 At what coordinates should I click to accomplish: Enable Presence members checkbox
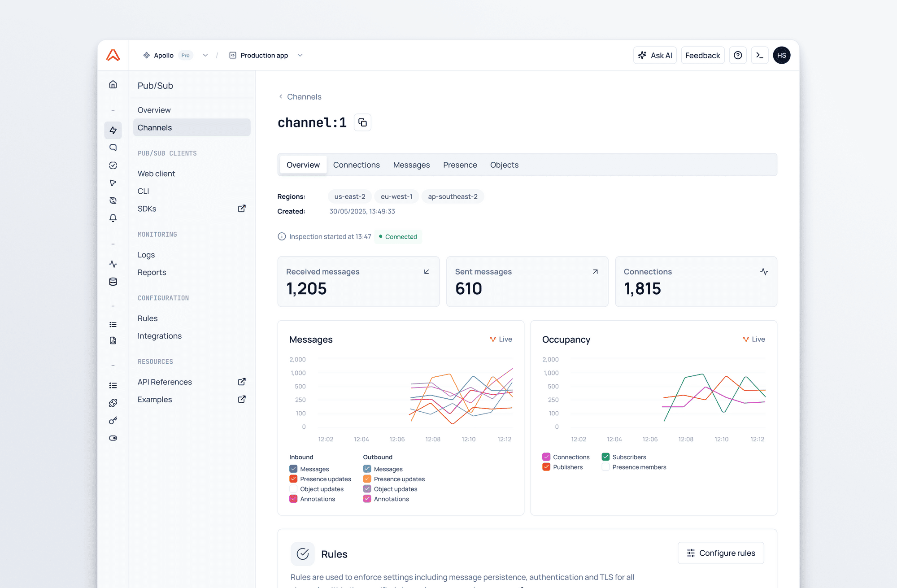coord(605,467)
